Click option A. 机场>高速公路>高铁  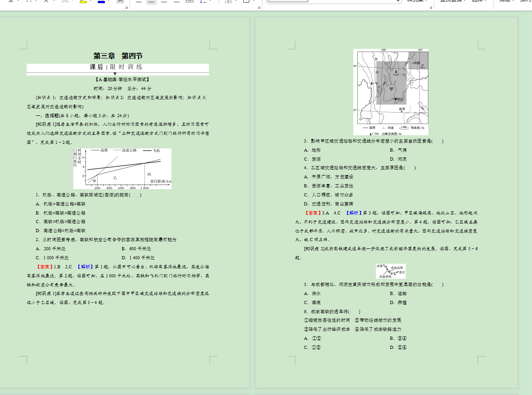pos(61,204)
